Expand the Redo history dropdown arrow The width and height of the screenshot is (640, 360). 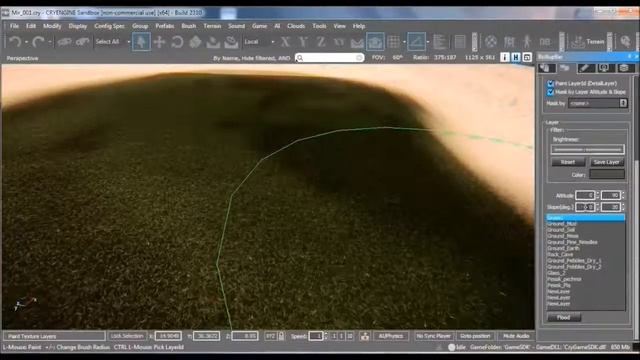click(50, 42)
